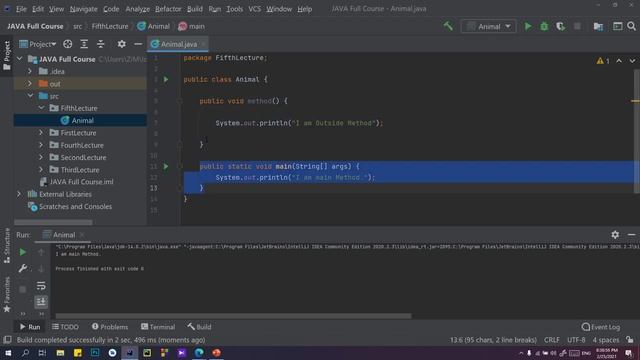Start Debug with the bug icon
Image resolution: width=640 pixels, height=360 pixels.
544,26
